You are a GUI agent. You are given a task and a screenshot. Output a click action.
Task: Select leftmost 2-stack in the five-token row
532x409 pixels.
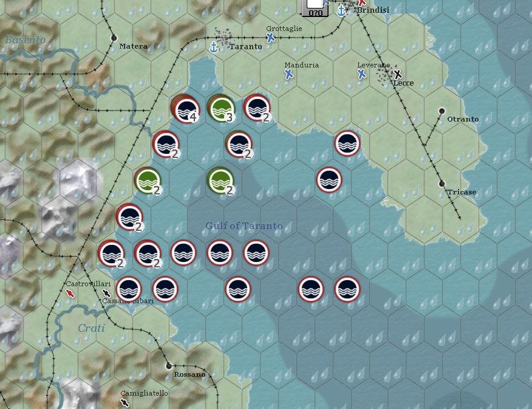[x=112, y=253]
